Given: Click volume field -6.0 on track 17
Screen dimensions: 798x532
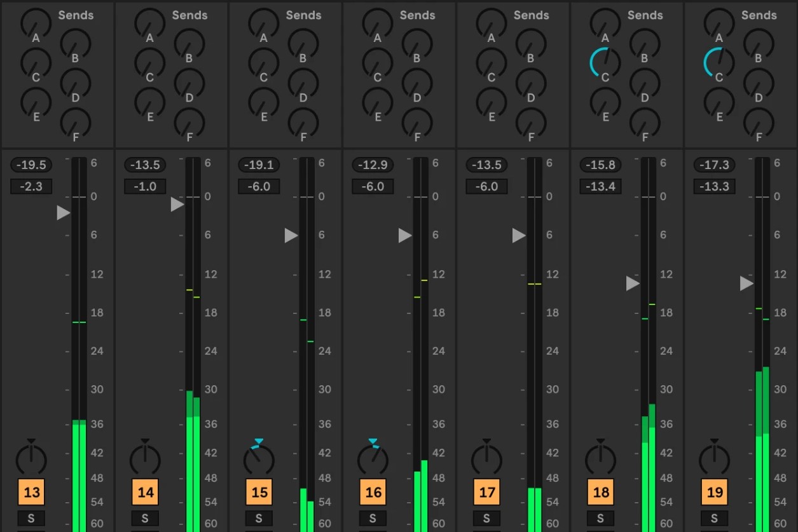Looking at the screenshot, I should coord(486,187).
